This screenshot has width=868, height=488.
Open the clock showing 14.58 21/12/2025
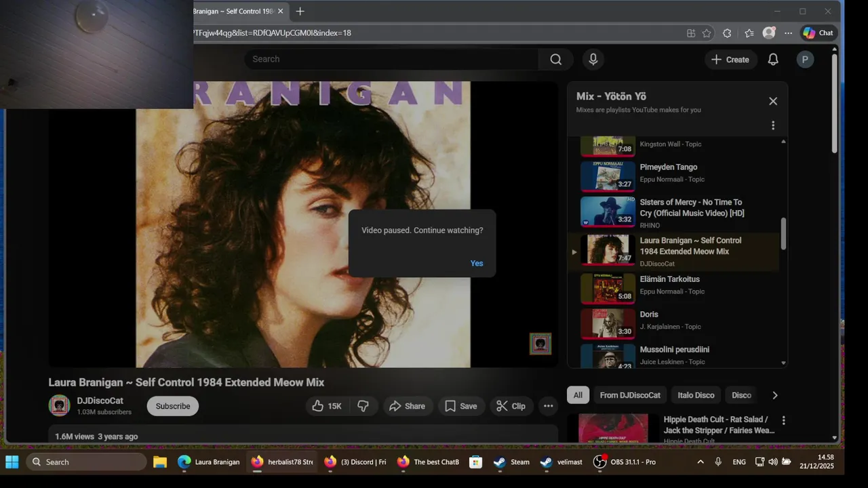pyautogui.click(x=816, y=462)
